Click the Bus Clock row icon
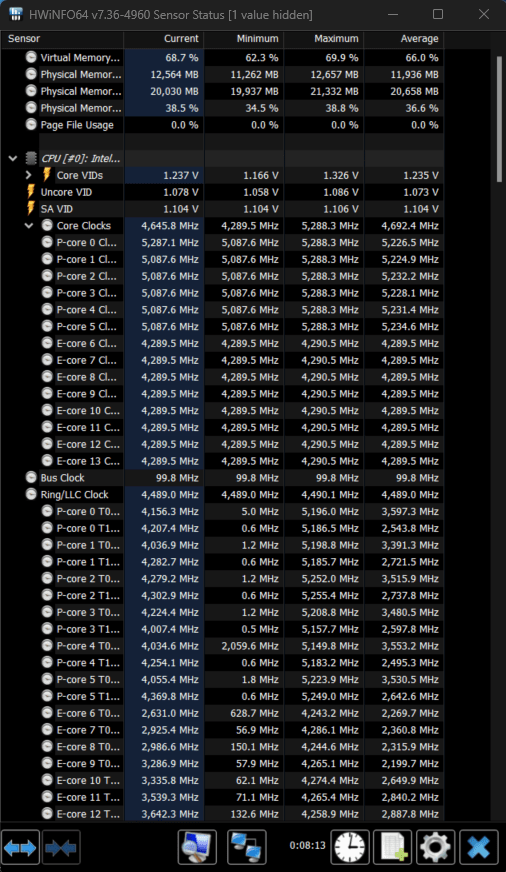 [x=31, y=478]
